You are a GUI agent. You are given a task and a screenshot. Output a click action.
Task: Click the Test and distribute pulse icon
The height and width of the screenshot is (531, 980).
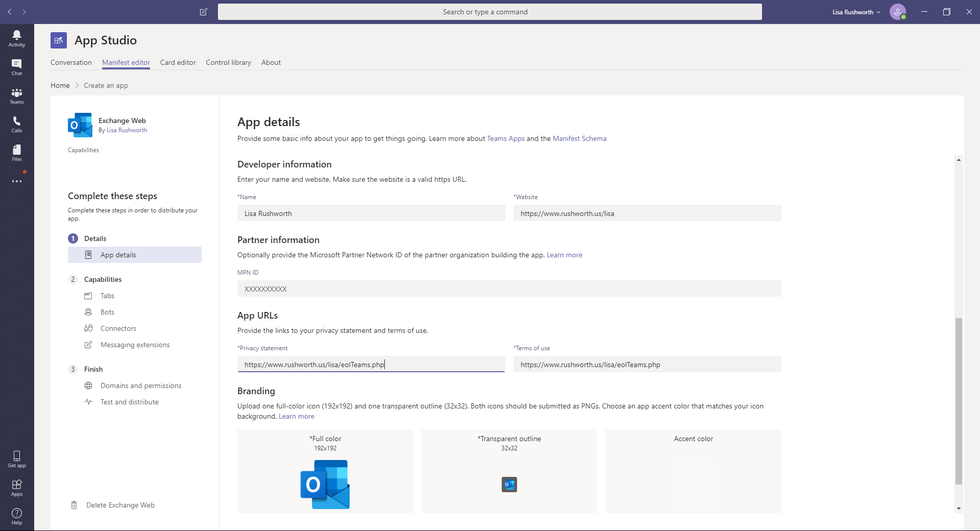click(x=88, y=402)
